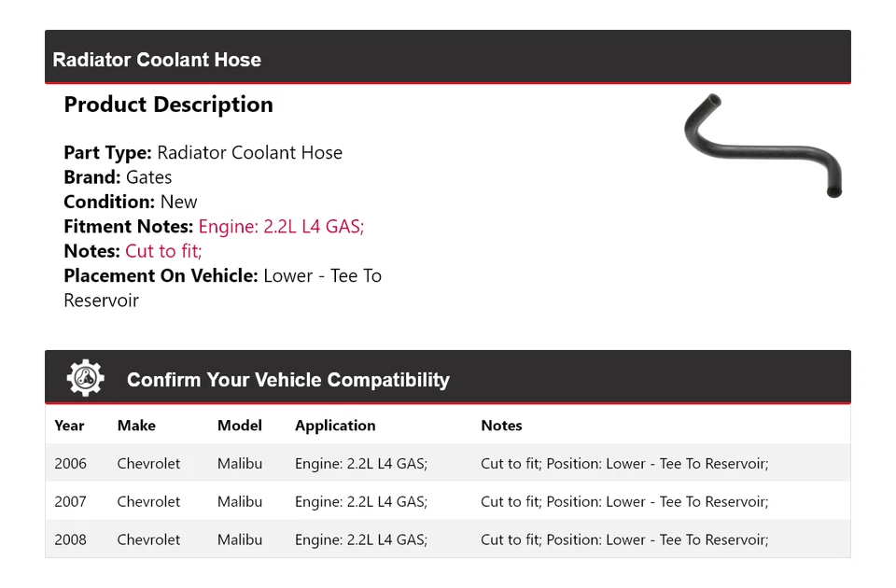
Task: Select the 2007 year cell
Action: 70,502
